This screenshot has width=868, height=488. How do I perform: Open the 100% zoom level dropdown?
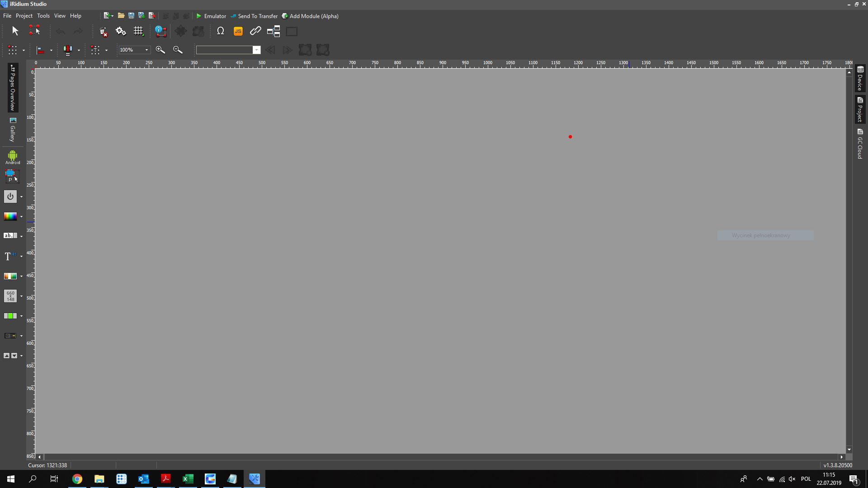(x=146, y=50)
